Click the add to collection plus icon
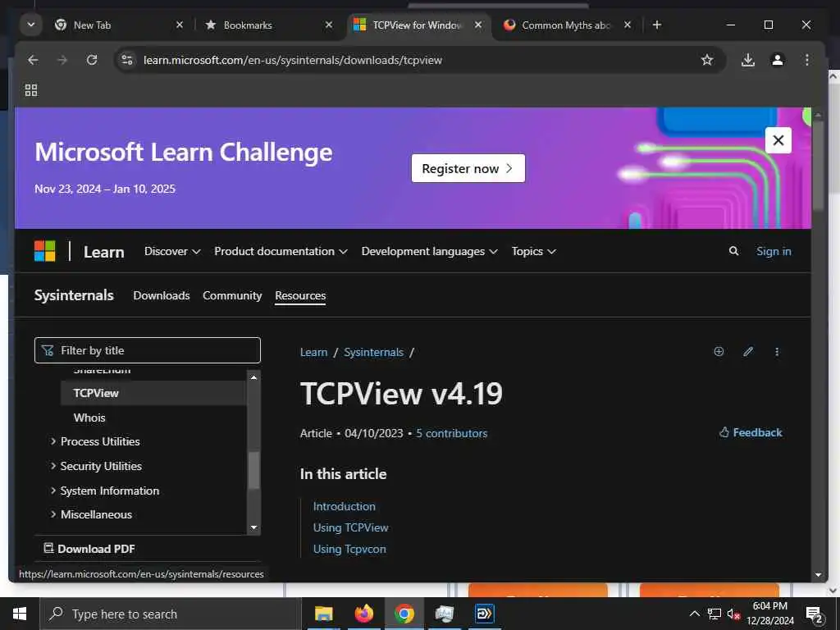 (x=719, y=351)
